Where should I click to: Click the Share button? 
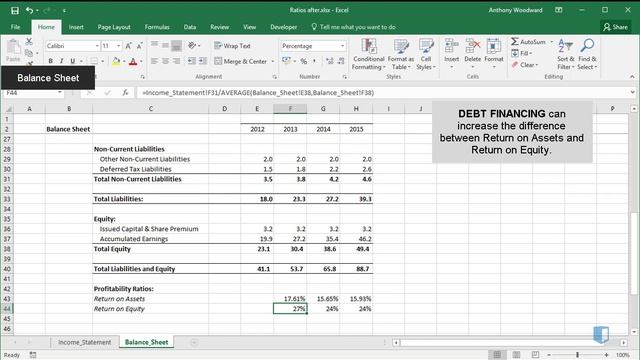click(616, 27)
